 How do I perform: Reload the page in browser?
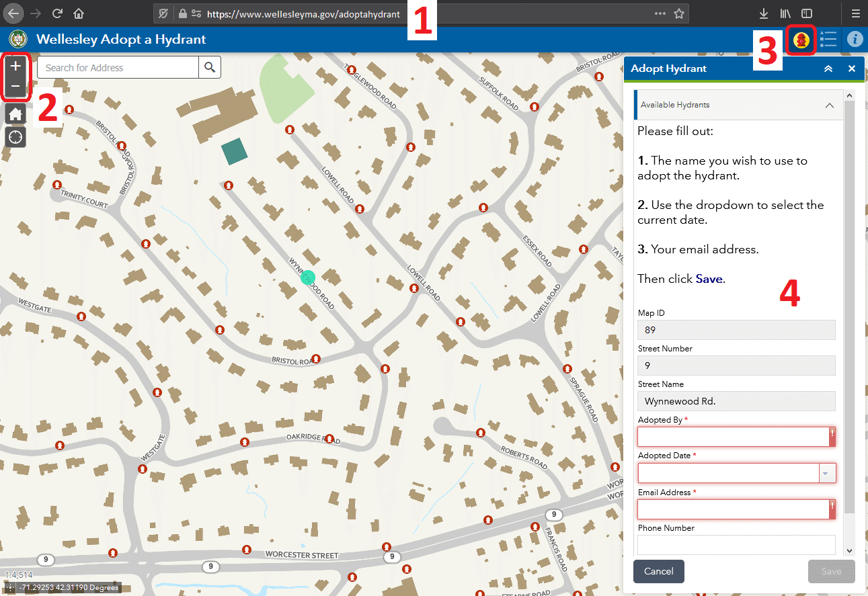[57, 13]
